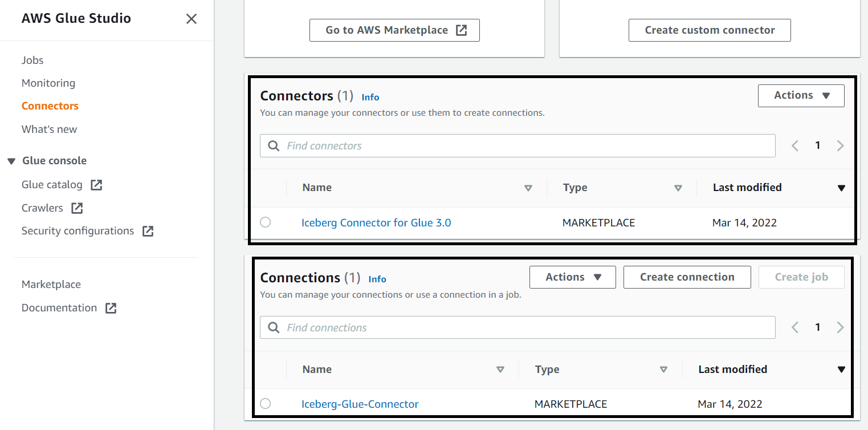Sort connectors by Type column

coord(678,188)
